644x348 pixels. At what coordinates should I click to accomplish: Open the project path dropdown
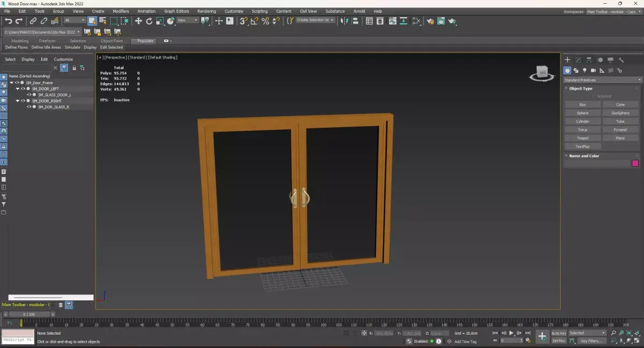(x=42, y=32)
